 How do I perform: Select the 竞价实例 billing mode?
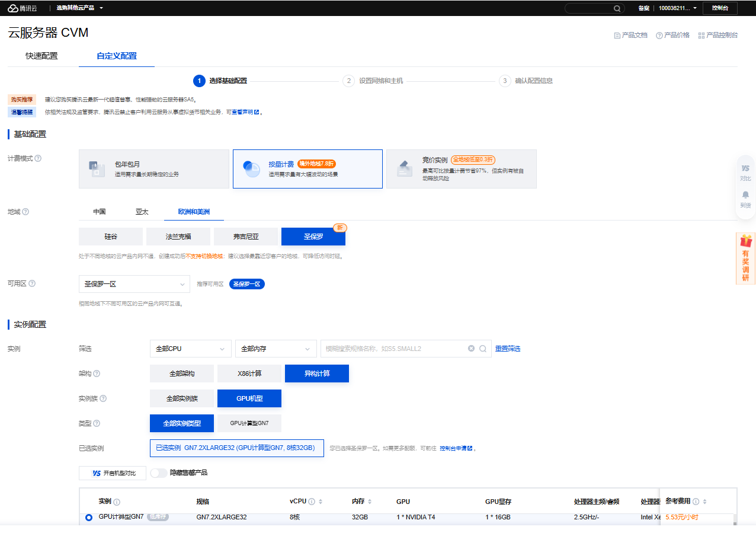click(462, 169)
